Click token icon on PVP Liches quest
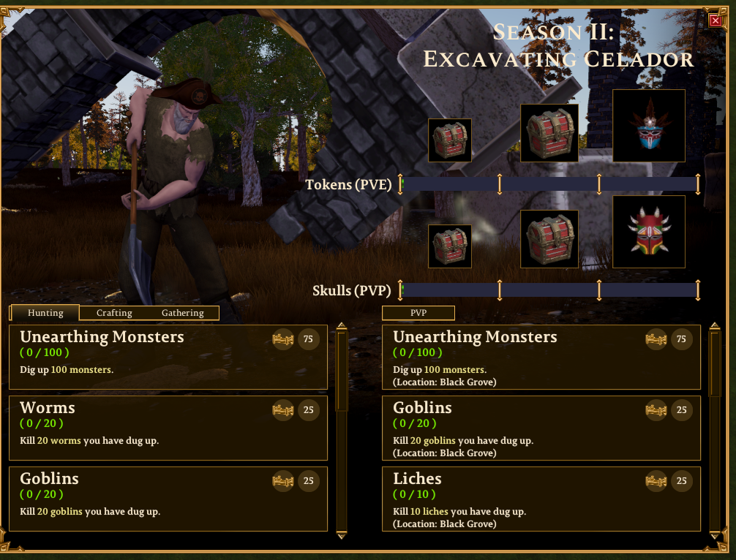 point(656,481)
